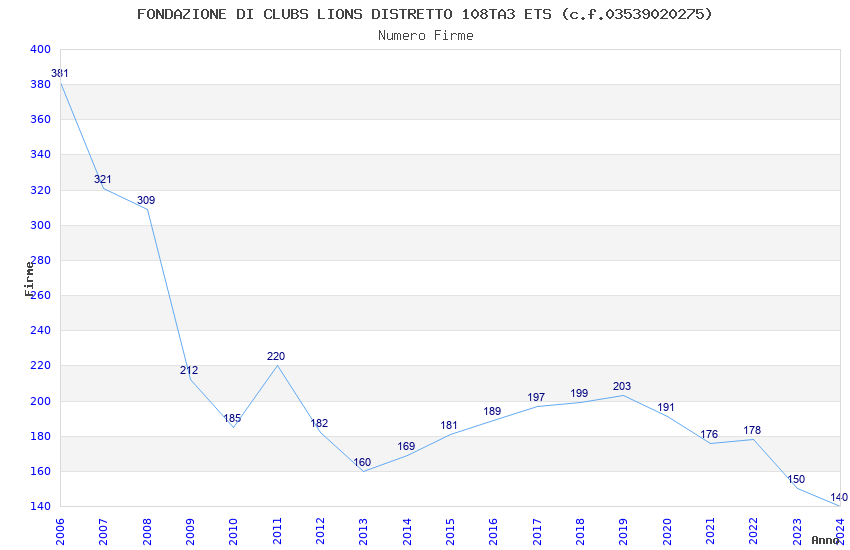
Task: Click the x-axis year 2007
Action: [104, 531]
